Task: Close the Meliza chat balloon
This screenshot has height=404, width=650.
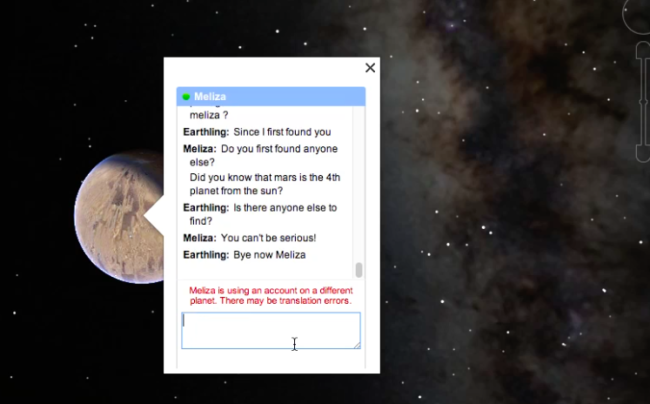Action: (370, 68)
